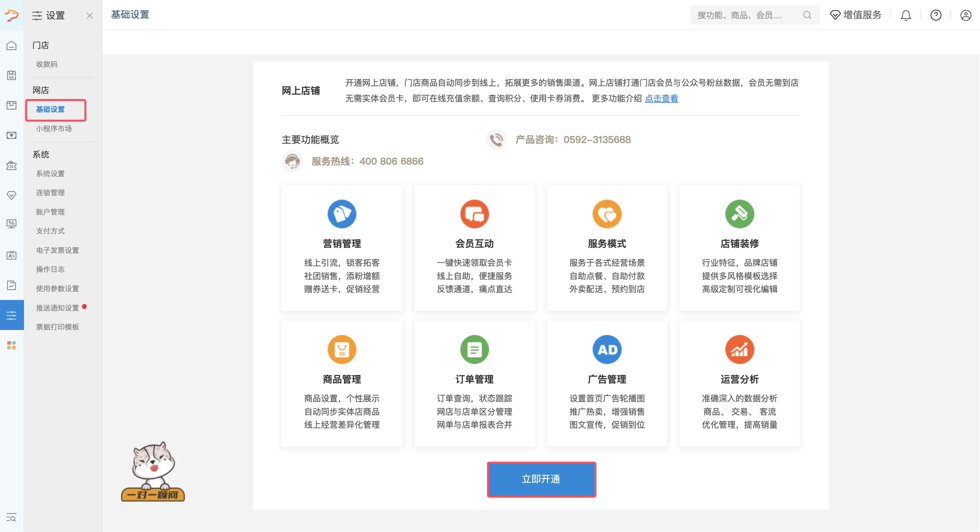Viewport: 980px width, 532px height.
Task: Open 操作日志 in the sidebar
Action: point(50,269)
